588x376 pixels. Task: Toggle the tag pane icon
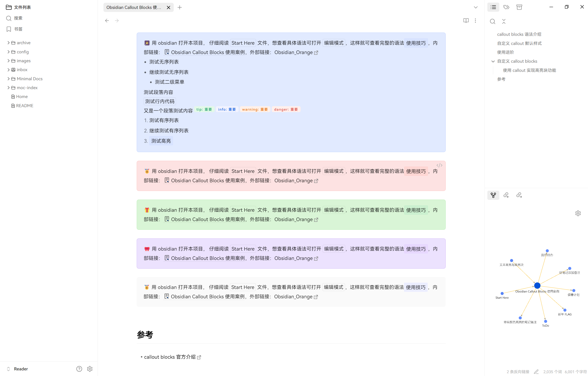pos(506,7)
